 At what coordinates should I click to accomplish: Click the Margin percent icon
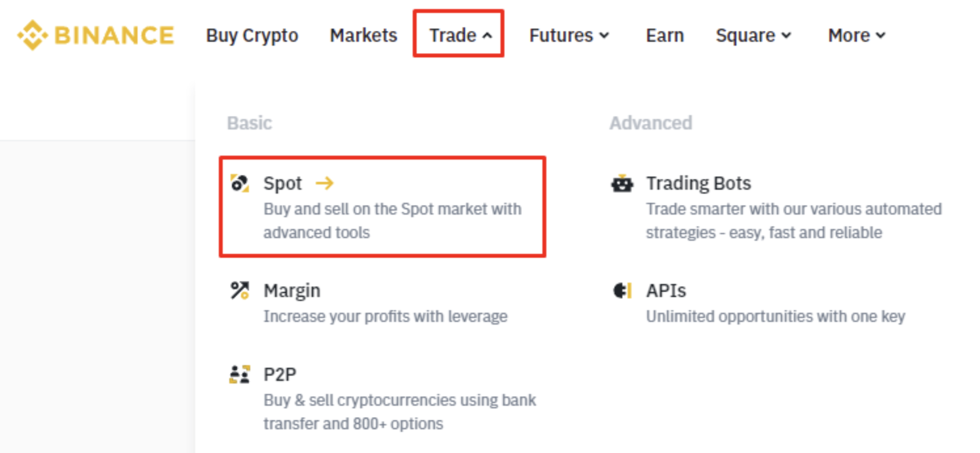pyautogui.click(x=240, y=290)
